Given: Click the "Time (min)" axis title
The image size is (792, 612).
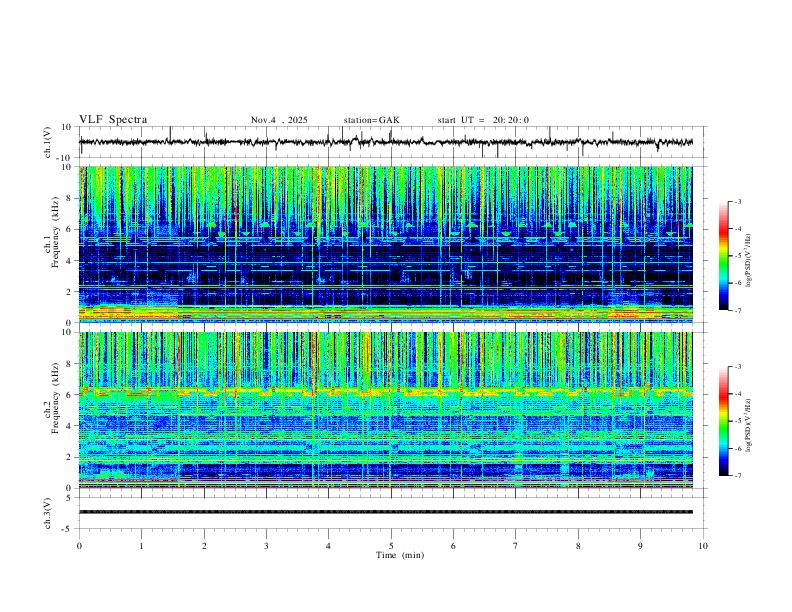Looking at the screenshot, I should (x=400, y=555).
